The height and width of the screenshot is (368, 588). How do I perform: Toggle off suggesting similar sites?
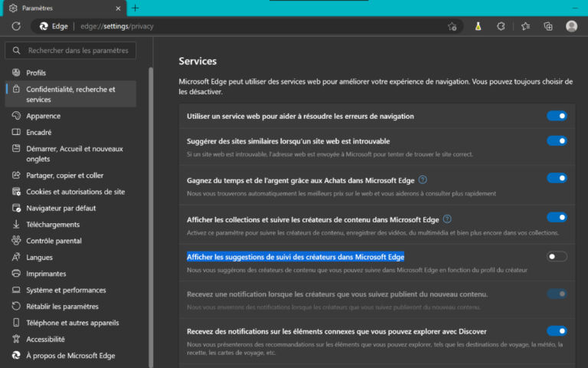coord(557,141)
